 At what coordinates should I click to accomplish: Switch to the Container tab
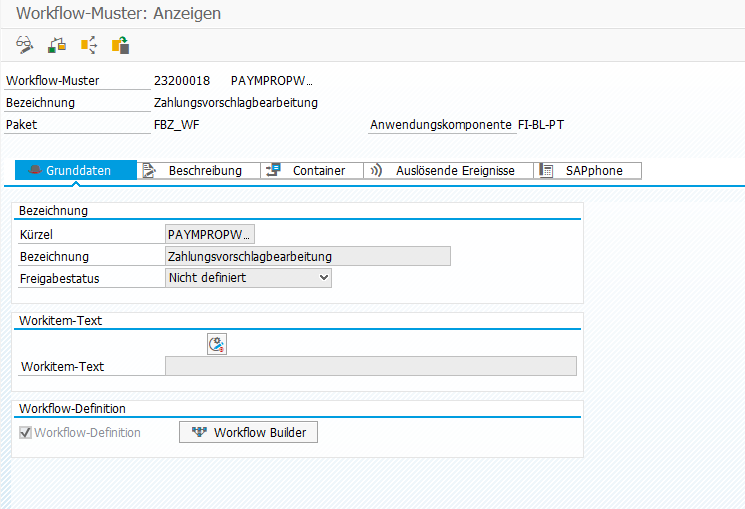point(318,171)
